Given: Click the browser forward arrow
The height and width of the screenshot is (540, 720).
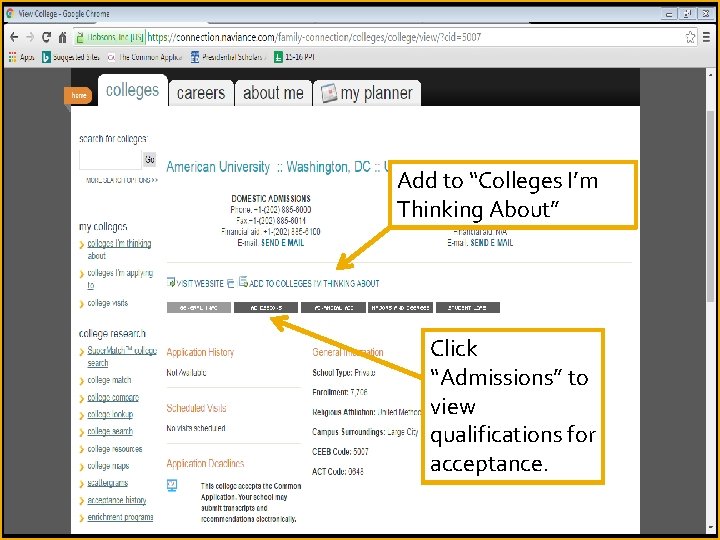Looking at the screenshot, I should pyautogui.click(x=30, y=37).
